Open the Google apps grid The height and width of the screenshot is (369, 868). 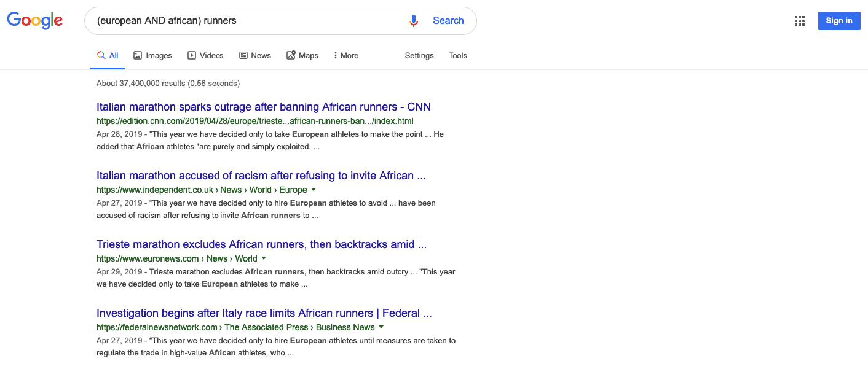click(x=799, y=20)
